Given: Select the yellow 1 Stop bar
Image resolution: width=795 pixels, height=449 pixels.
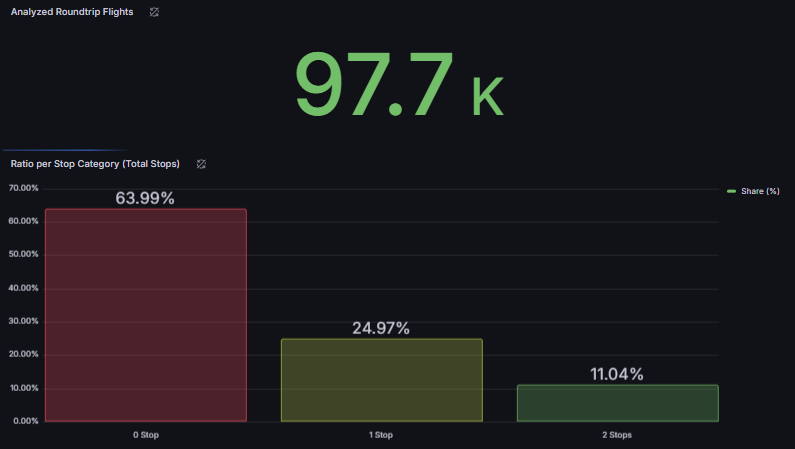Looking at the screenshot, I should tap(381, 380).
